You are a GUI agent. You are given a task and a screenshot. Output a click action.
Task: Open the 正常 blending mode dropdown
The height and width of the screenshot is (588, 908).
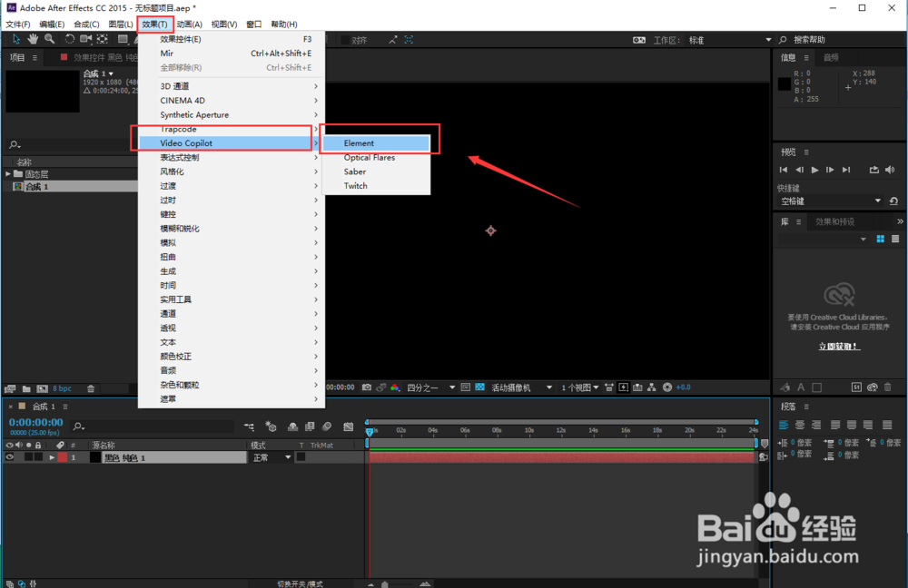[x=271, y=457]
